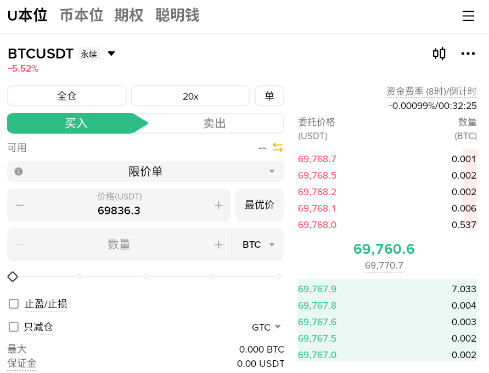This screenshot has width=489, height=373.
Task: Expand the BTCUSDT pair selector arrow
Action: click(x=111, y=53)
